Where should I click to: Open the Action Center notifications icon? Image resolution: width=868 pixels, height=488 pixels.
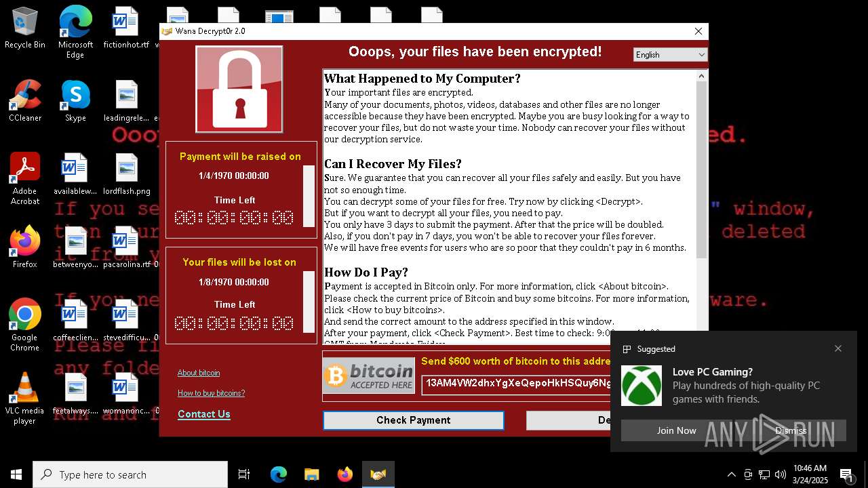pyautogui.click(x=846, y=474)
